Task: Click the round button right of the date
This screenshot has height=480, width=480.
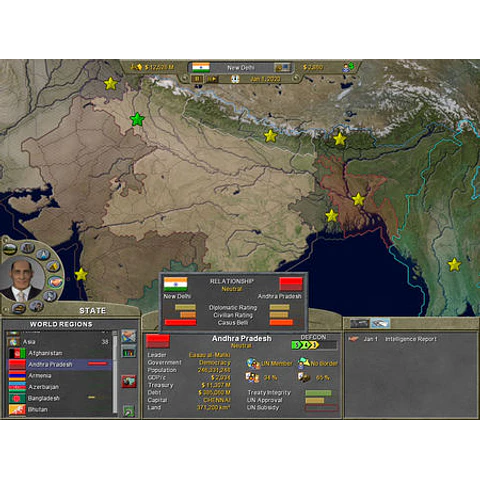Action: (x=296, y=79)
